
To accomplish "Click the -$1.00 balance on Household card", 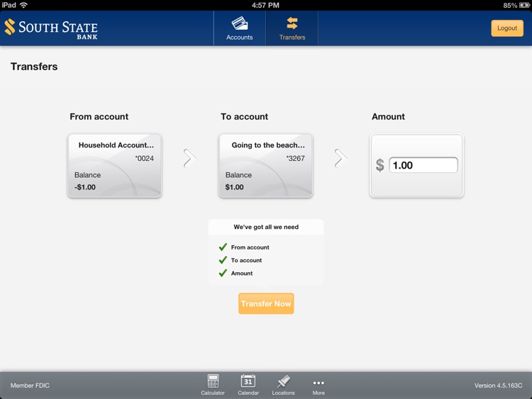I will 85,187.
